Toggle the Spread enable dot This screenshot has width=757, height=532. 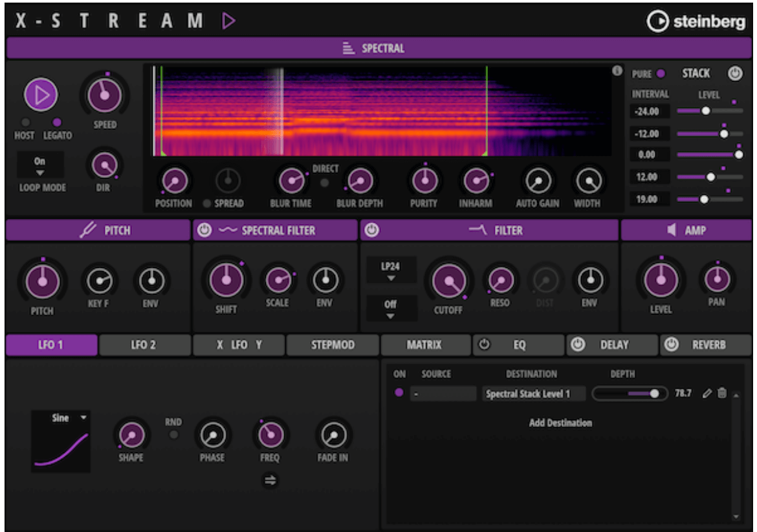206,203
